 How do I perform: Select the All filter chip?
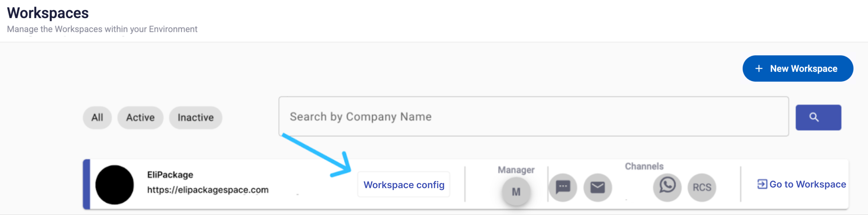pyautogui.click(x=97, y=117)
